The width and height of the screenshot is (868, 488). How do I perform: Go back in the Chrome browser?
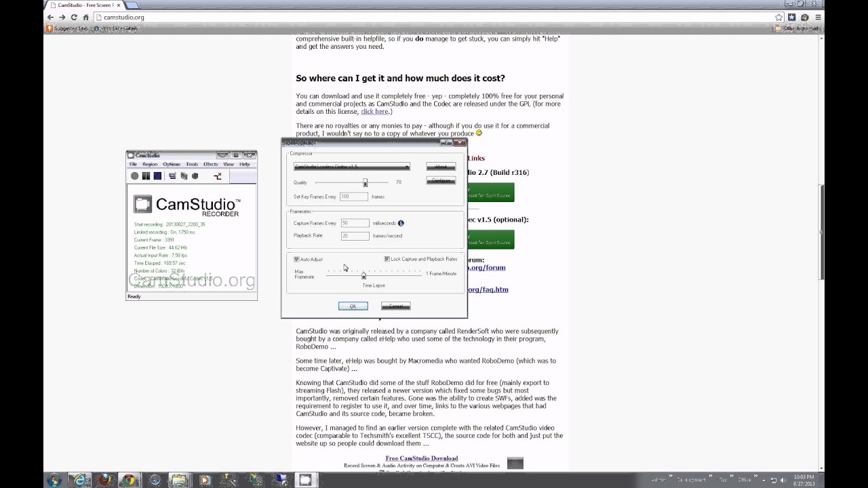50,17
